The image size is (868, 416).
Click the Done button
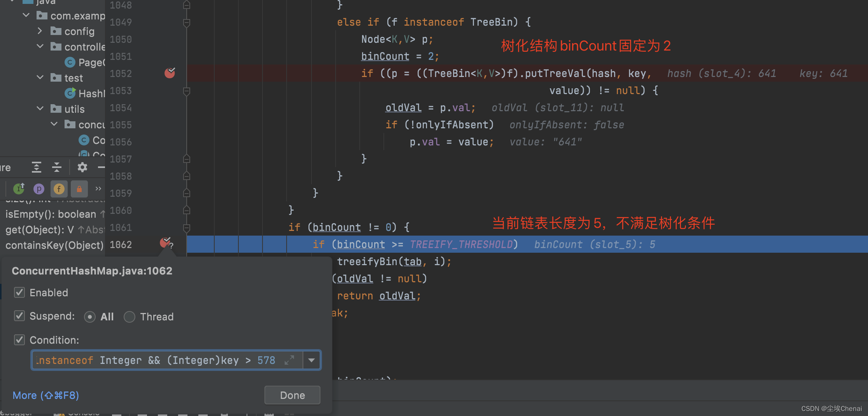pos(292,395)
